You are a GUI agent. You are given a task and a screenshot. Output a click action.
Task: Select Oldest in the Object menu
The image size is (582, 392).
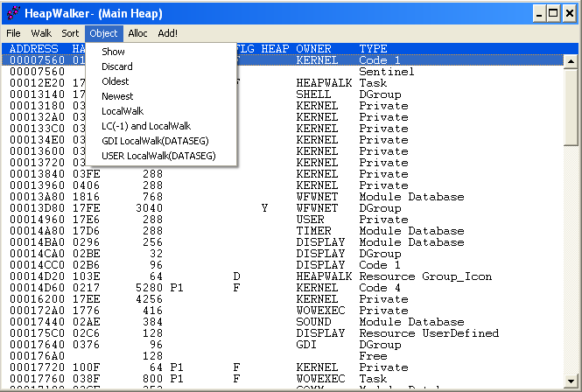[161, 81]
